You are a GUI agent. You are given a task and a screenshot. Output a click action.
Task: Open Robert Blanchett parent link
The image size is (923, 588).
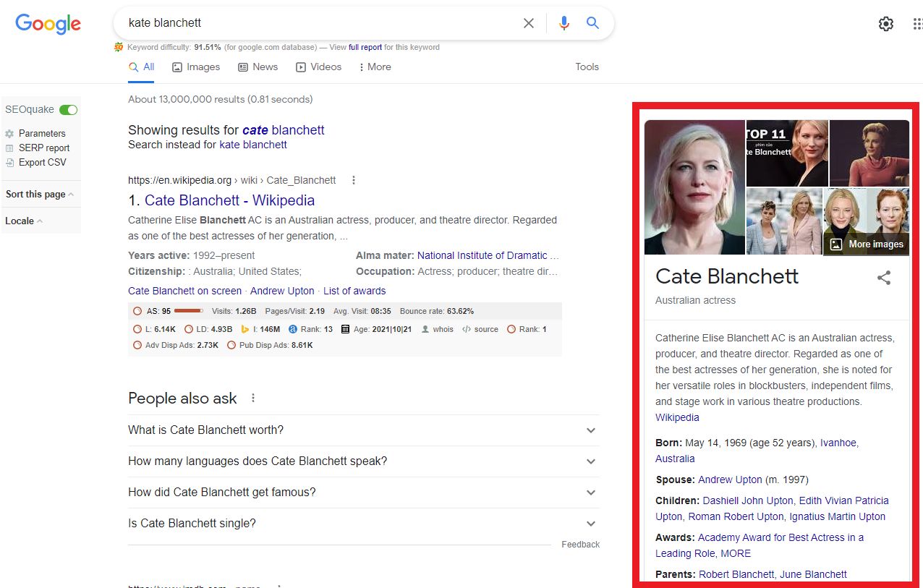736,574
